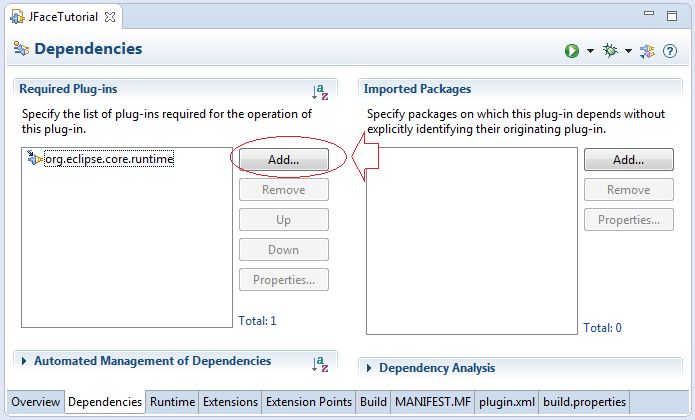
Task: Open the MANIFEST.MF tab
Action: tap(433, 402)
